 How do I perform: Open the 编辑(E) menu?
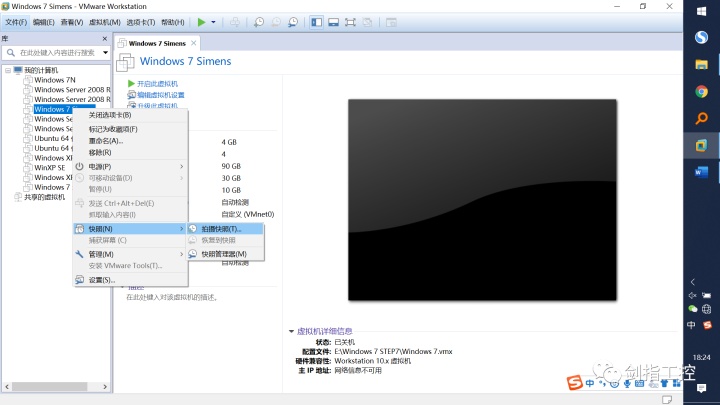tap(44, 22)
